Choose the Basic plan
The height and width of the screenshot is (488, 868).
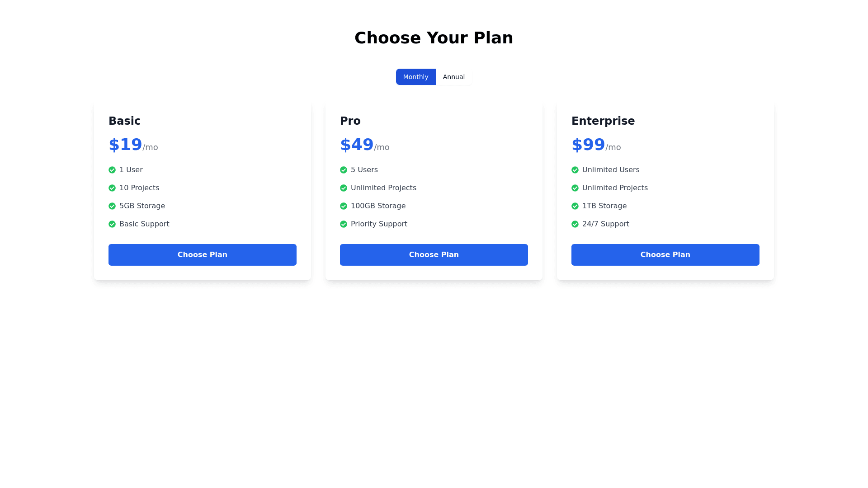(x=202, y=255)
